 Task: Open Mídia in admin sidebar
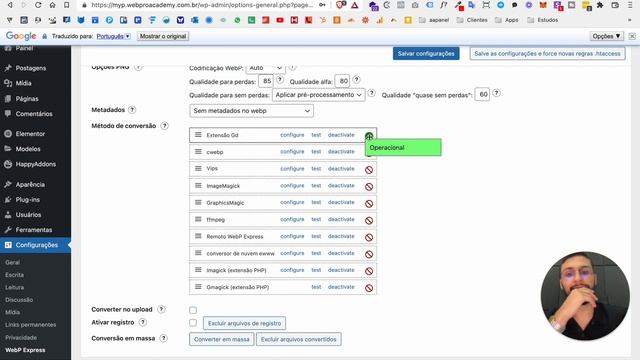[x=23, y=83]
